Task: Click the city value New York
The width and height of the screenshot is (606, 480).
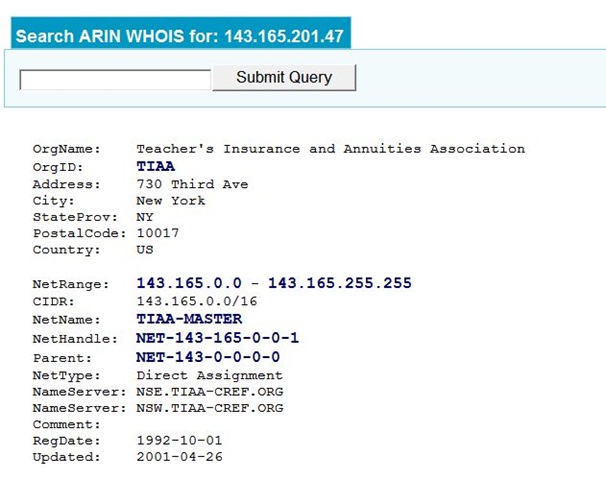Action: point(171,201)
